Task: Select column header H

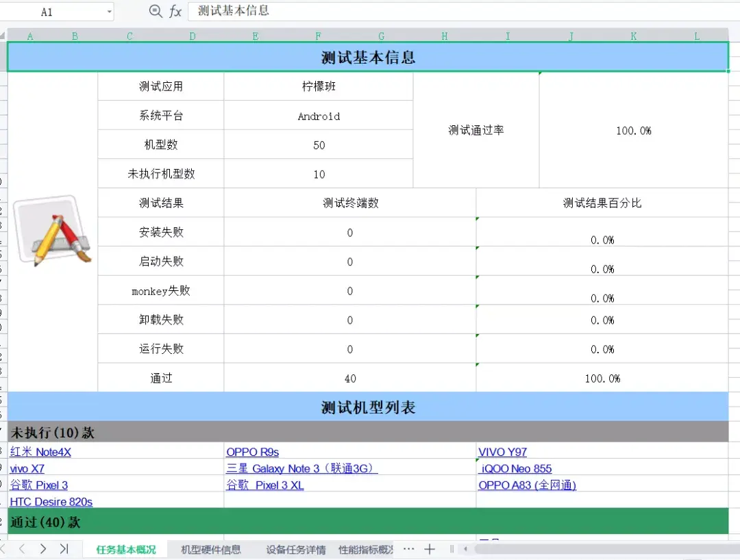Action: point(445,36)
